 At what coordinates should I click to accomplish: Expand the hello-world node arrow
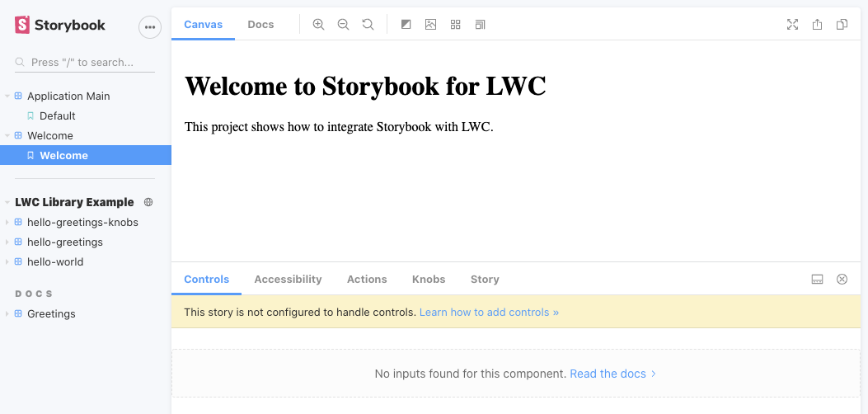7,261
